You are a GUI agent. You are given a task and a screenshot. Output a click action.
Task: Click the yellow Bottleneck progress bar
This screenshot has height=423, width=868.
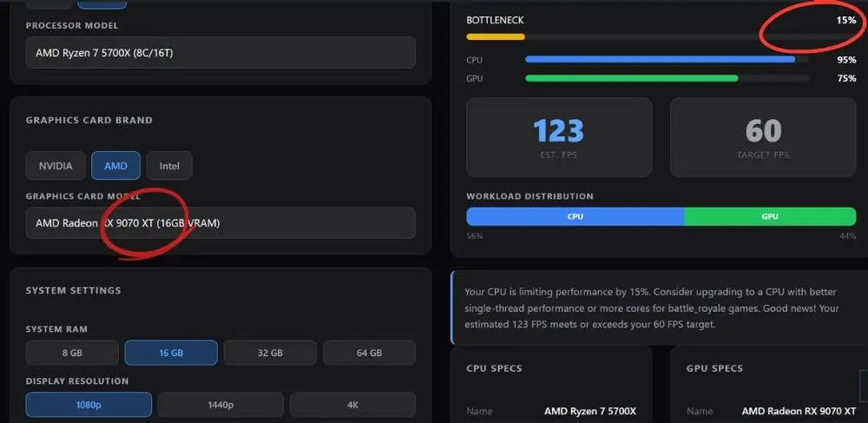pos(496,37)
